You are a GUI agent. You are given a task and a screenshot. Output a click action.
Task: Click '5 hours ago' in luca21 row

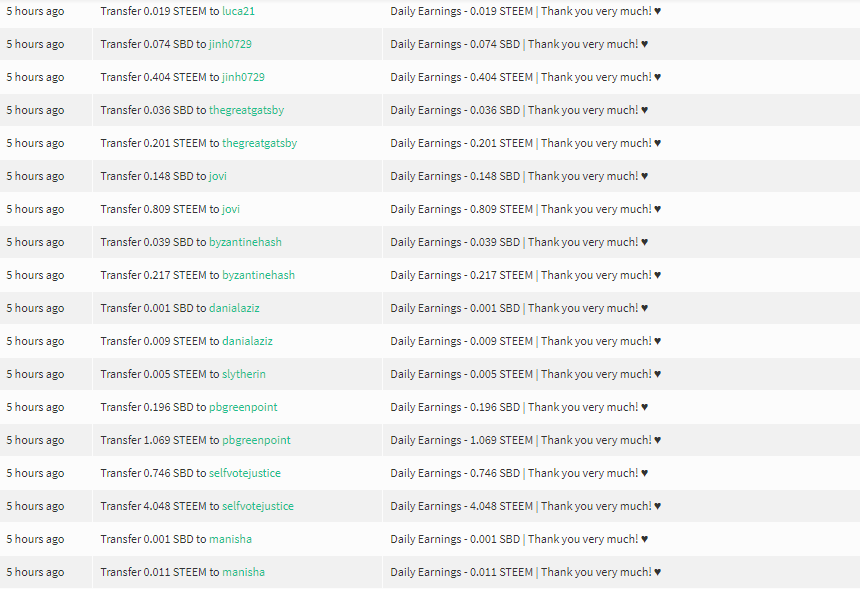tap(35, 11)
